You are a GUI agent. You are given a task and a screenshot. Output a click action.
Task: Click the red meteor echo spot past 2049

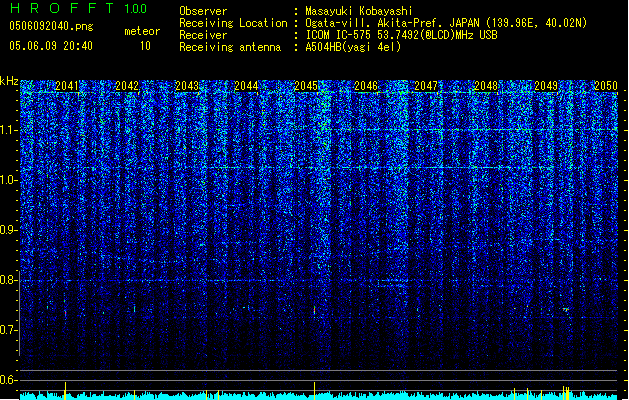[x=566, y=310]
